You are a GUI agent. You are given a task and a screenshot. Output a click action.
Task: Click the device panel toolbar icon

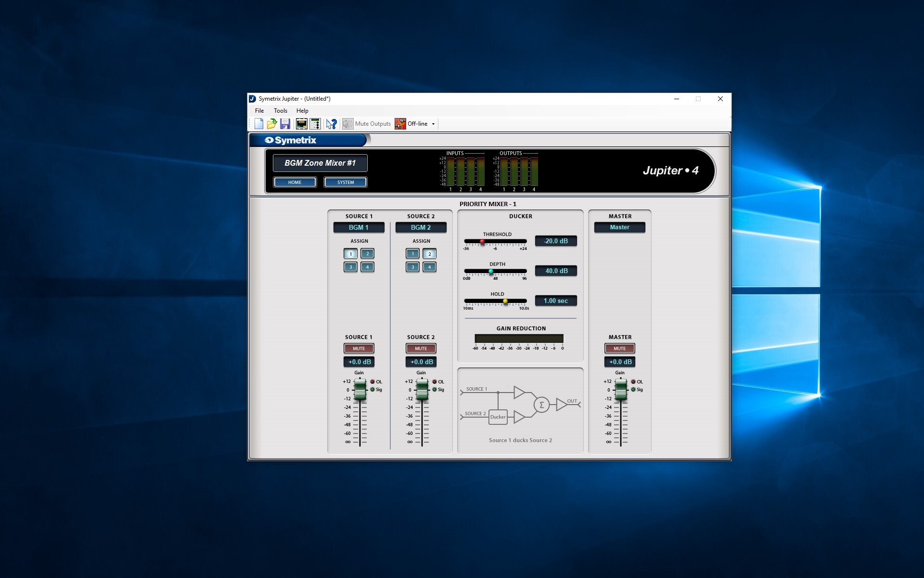[x=315, y=124]
